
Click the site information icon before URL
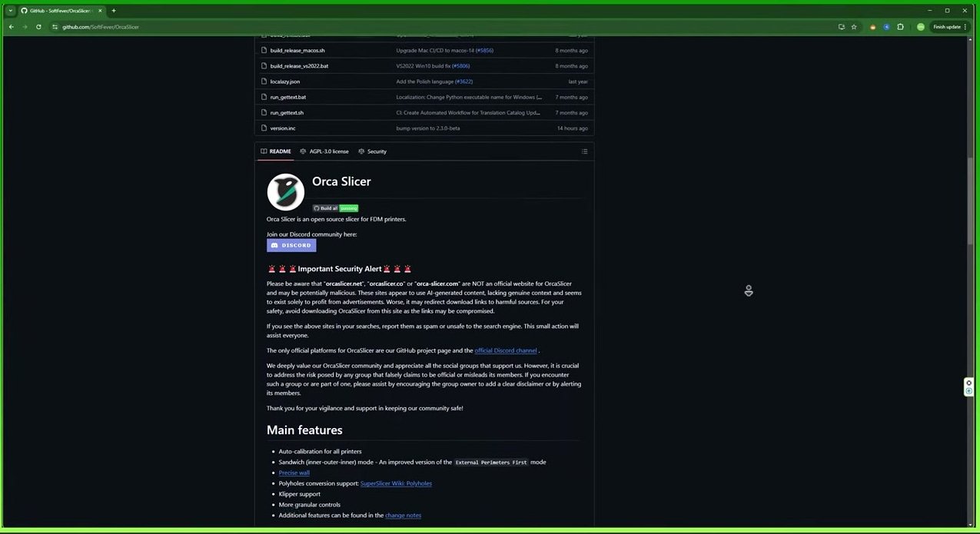point(55,27)
